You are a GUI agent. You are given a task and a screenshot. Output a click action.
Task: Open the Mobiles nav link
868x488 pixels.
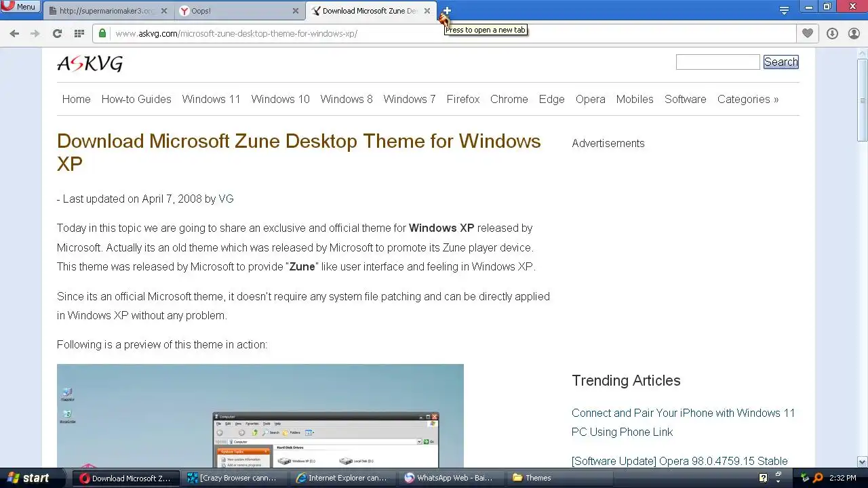pyautogui.click(x=635, y=99)
